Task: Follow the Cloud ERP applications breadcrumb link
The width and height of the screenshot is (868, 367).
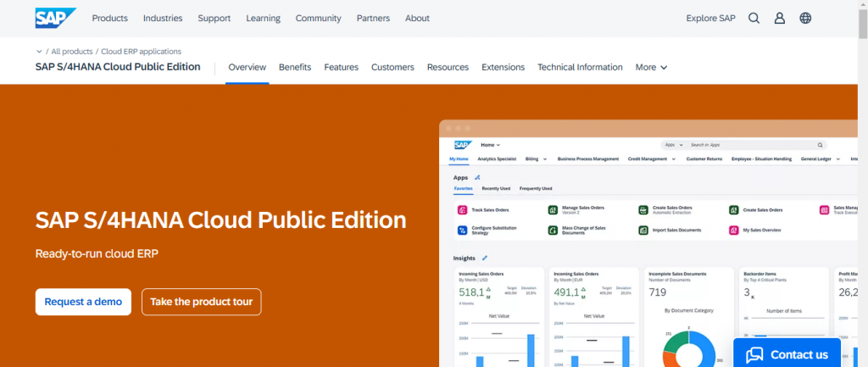Action: point(142,52)
